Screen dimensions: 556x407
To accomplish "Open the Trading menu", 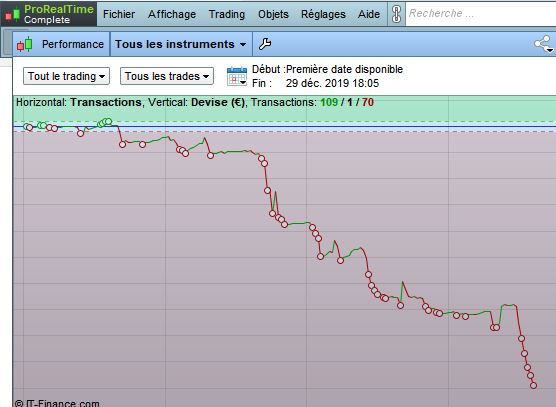I will (x=227, y=14).
